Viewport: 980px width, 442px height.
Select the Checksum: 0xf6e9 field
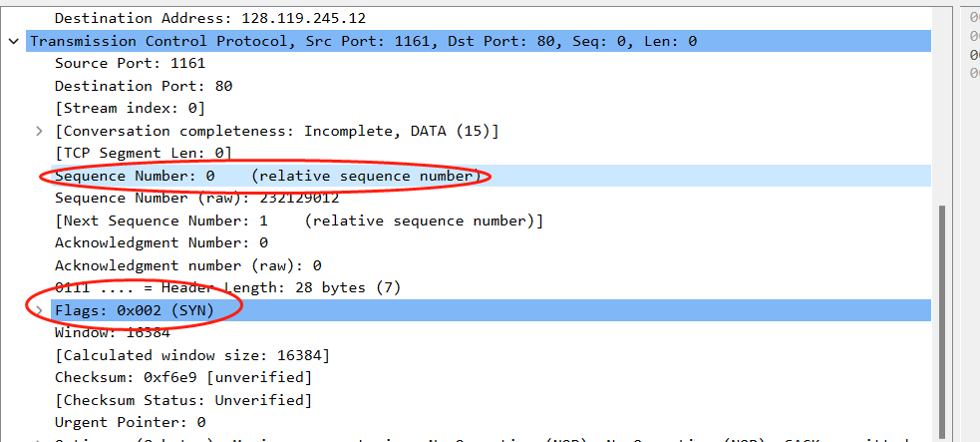182,377
